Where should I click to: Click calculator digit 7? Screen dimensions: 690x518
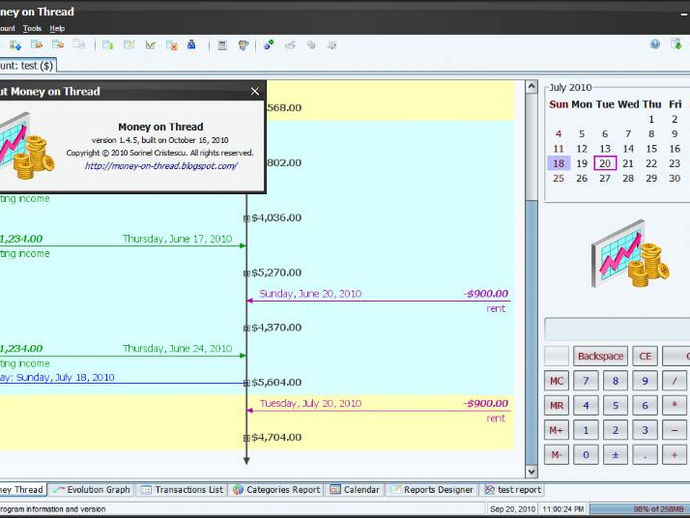[x=586, y=381]
